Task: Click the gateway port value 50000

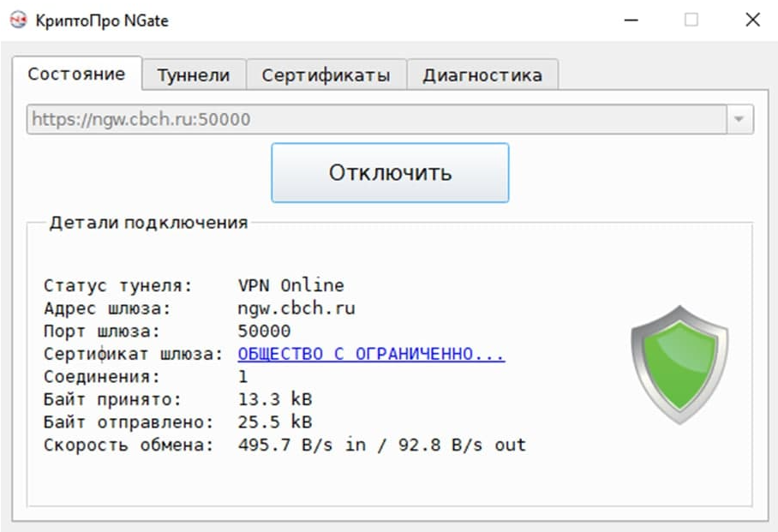Action: pos(264,332)
